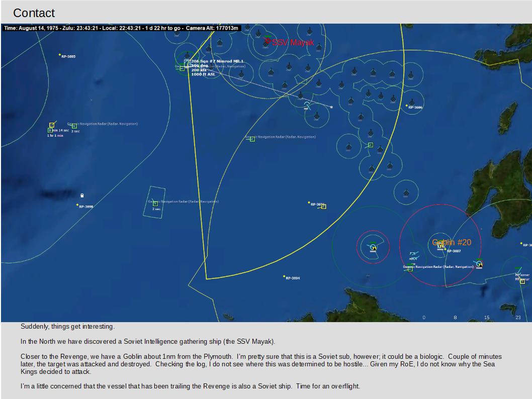532x399 pixels.
Task: Click the RP-3694 reference point marker
Action: point(284,276)
